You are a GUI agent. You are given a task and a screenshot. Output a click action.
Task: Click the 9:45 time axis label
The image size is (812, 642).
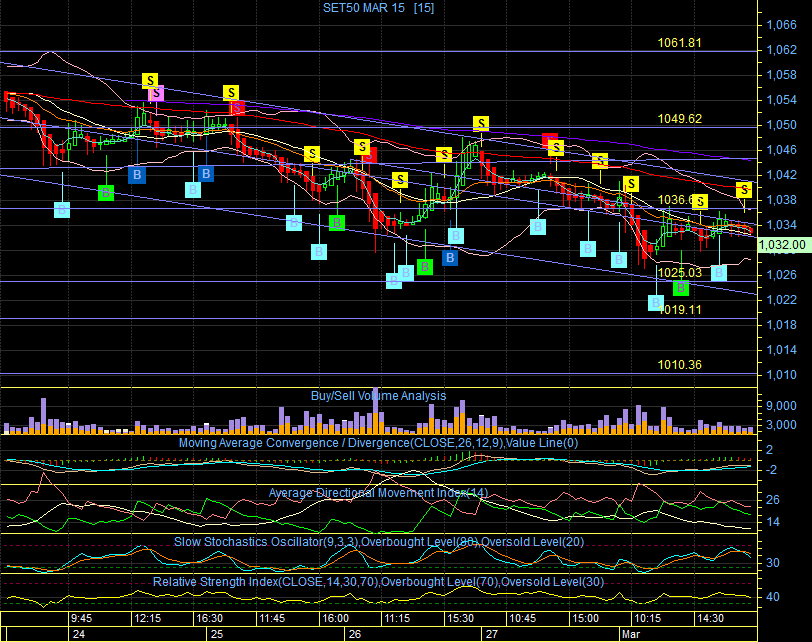(x=81, y=618)
